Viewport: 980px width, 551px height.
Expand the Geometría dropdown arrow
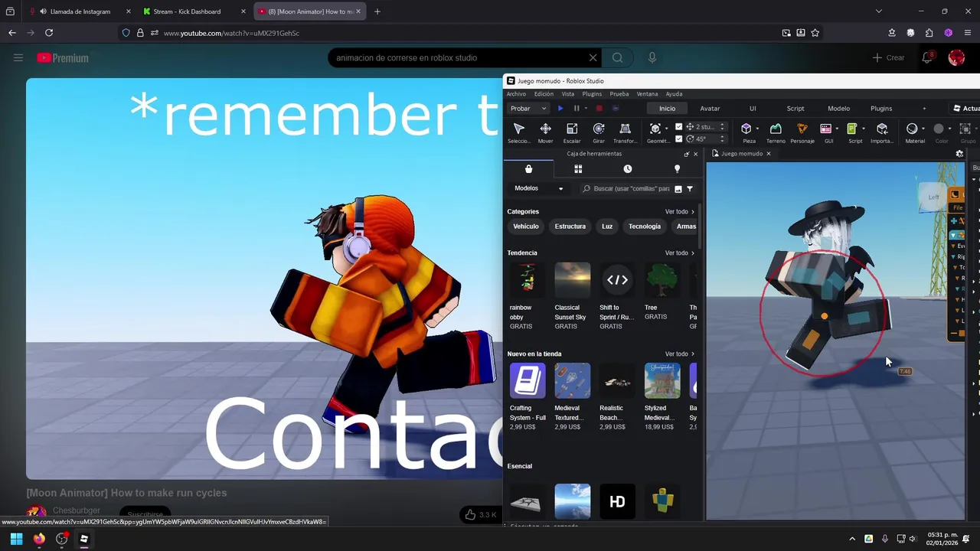pyautogui.click(x=667, y=129)
